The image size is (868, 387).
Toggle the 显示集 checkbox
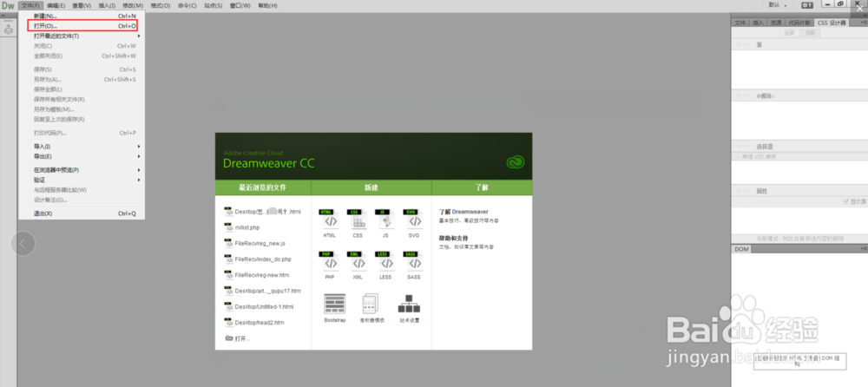pos(845,201)
